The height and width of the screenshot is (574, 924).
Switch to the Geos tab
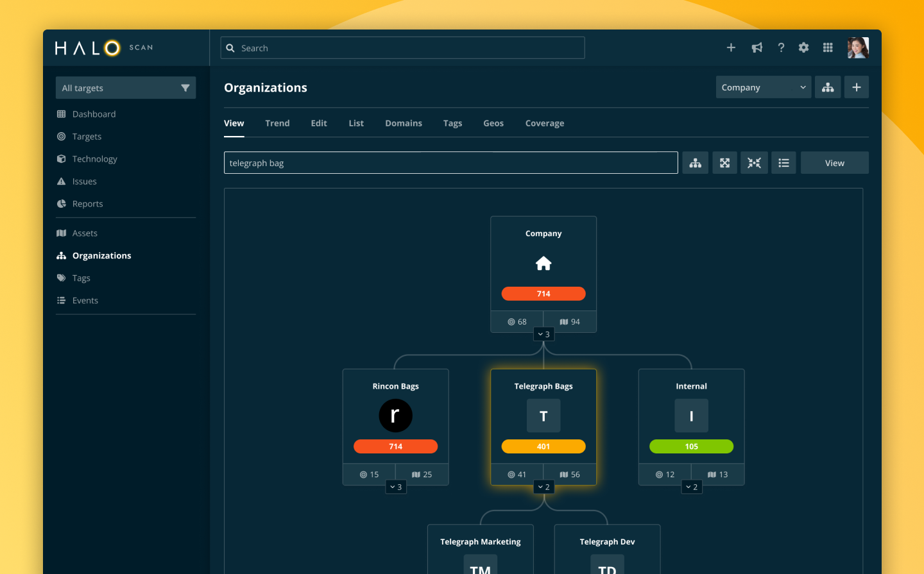[493, 123]
